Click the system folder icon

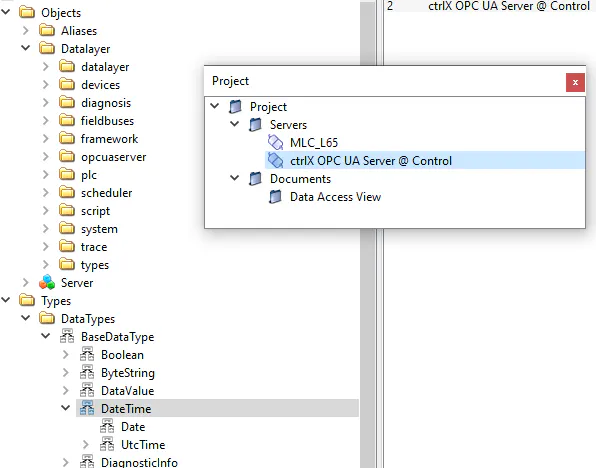coord(67,228)
